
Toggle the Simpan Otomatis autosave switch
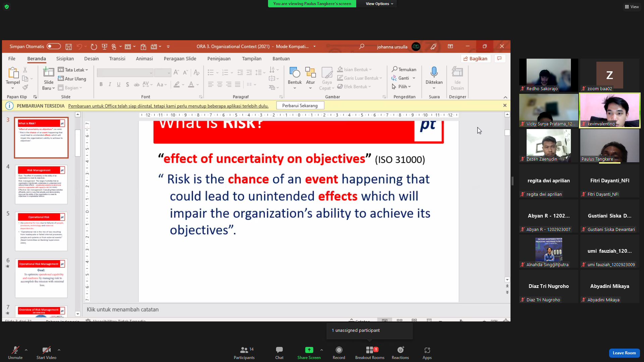tap(54, 46)
